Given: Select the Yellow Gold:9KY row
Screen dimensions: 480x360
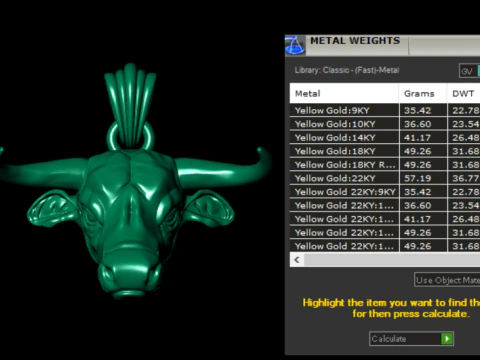Looking at the screenshot, I should [x=385, y=110].
